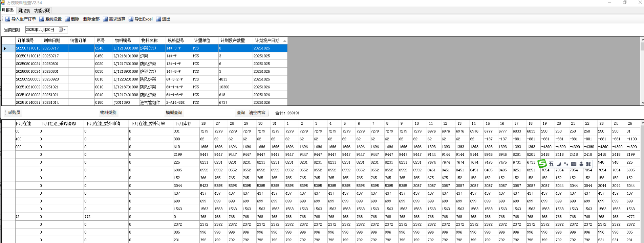Click the material code JQG11390
Viewport: 644px width, 243px height.
pyautogui.click(x=126, y=103)
